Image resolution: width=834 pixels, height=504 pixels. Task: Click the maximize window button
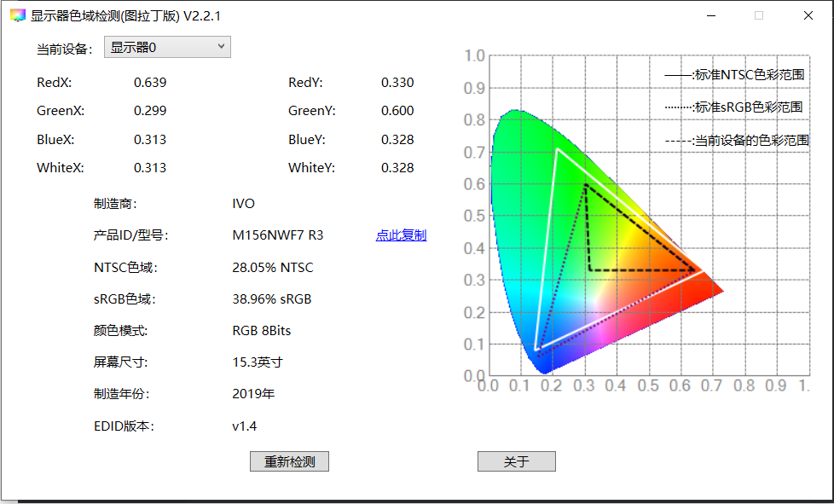click(x=759, y=15)
